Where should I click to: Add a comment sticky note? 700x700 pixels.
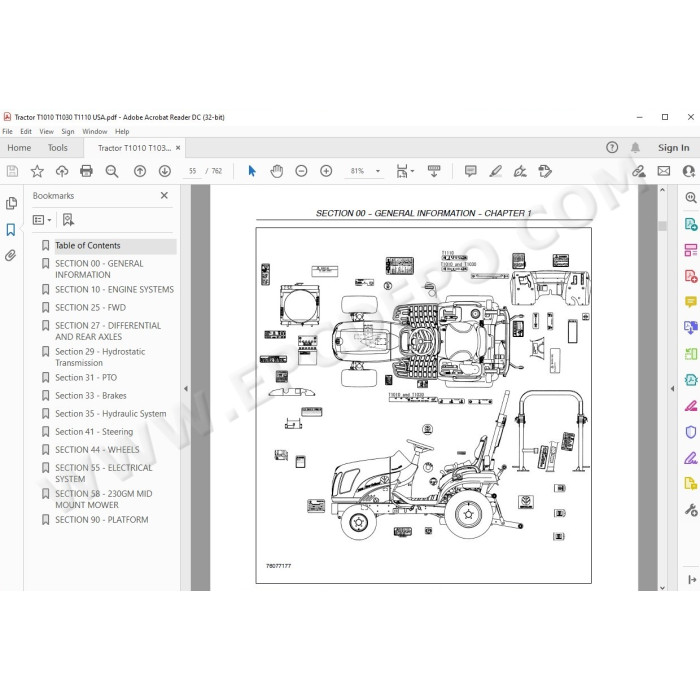pyautogui.click(x=471, y=171)
